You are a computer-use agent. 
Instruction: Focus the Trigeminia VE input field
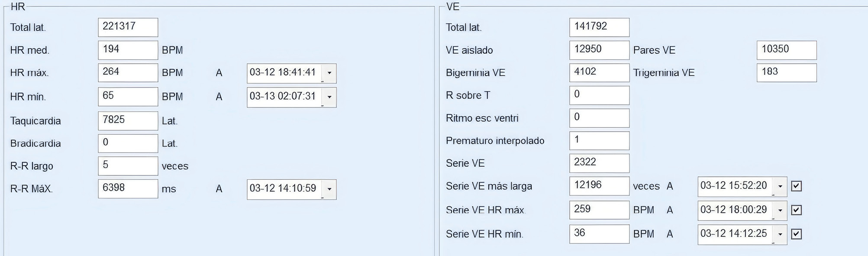(786, 73)
